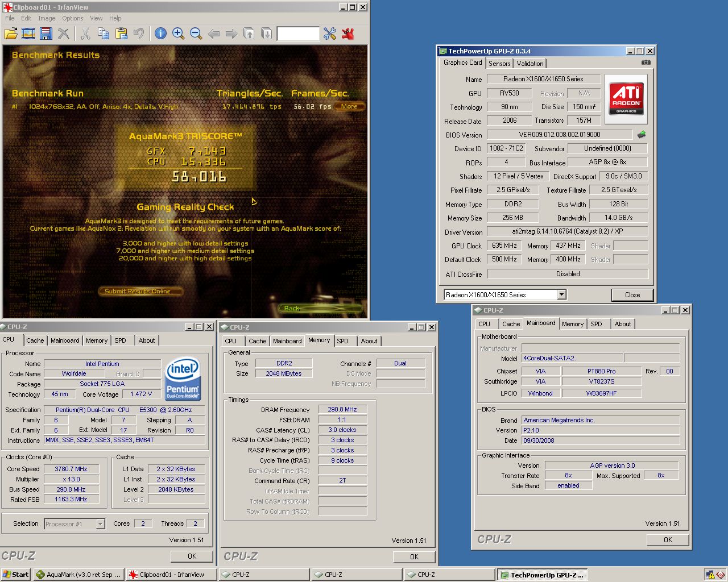The width and height of the screenshot is (728, 582).
Task: Open CPU-Z Processor #1 selection dropdown
Action: pyautogui.click(x=100, y=524)
